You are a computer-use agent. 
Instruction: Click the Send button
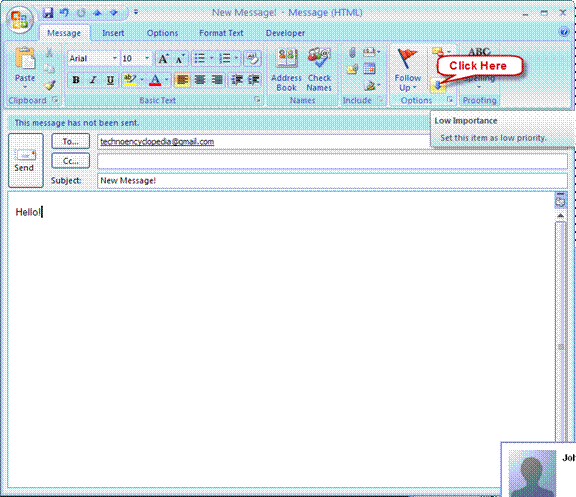click(x=26, y=161)
